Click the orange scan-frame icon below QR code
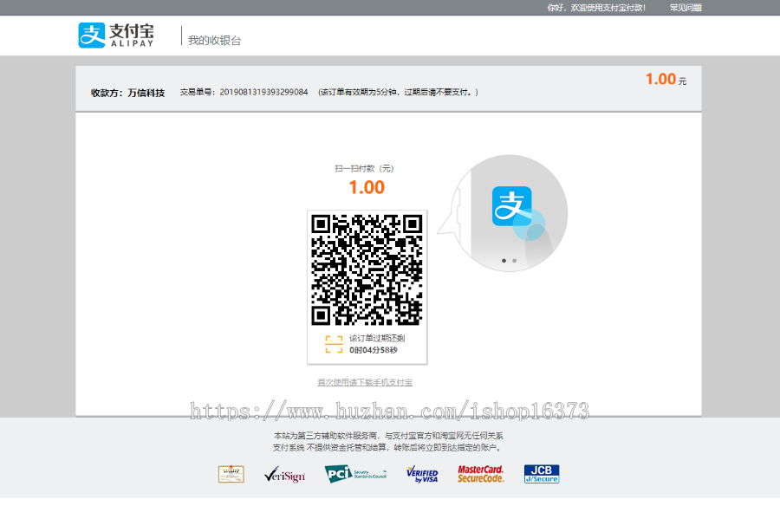The height and width of the screenshot is (532, 780). pyautogui.click(x=334, y=344)
